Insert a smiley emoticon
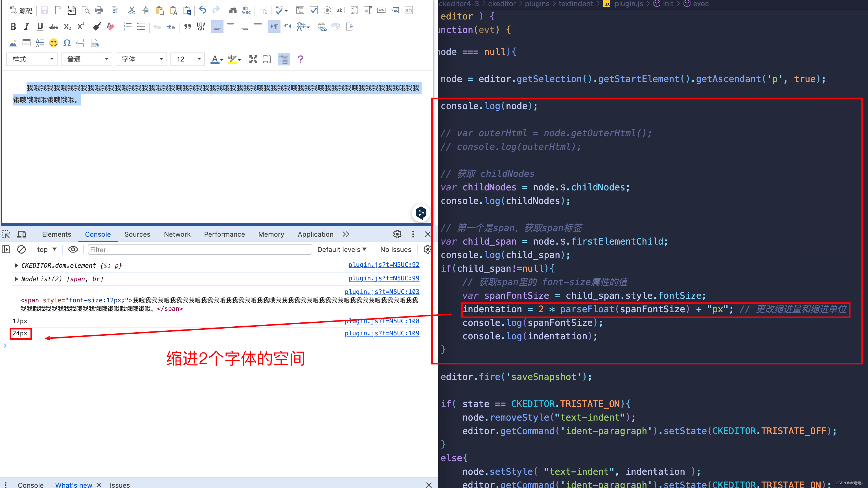This screenshot has height=488, width=868. tap(53, 43)
